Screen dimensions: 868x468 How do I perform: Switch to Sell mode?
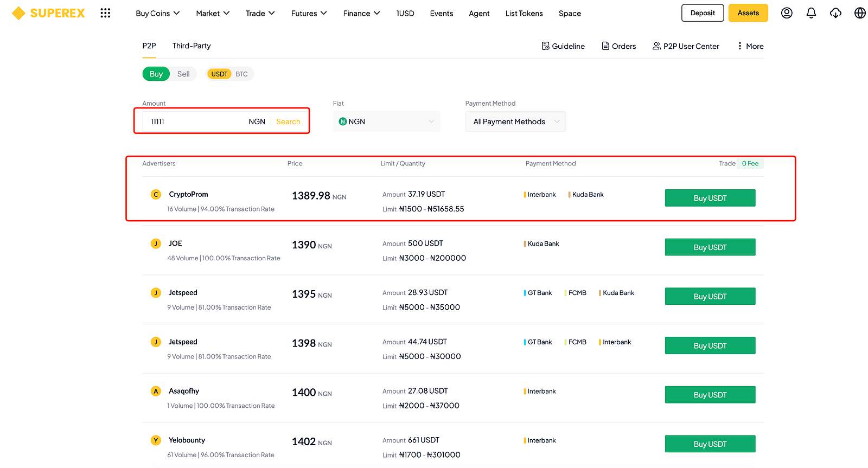pyautogui.click(x=183, y=74)
